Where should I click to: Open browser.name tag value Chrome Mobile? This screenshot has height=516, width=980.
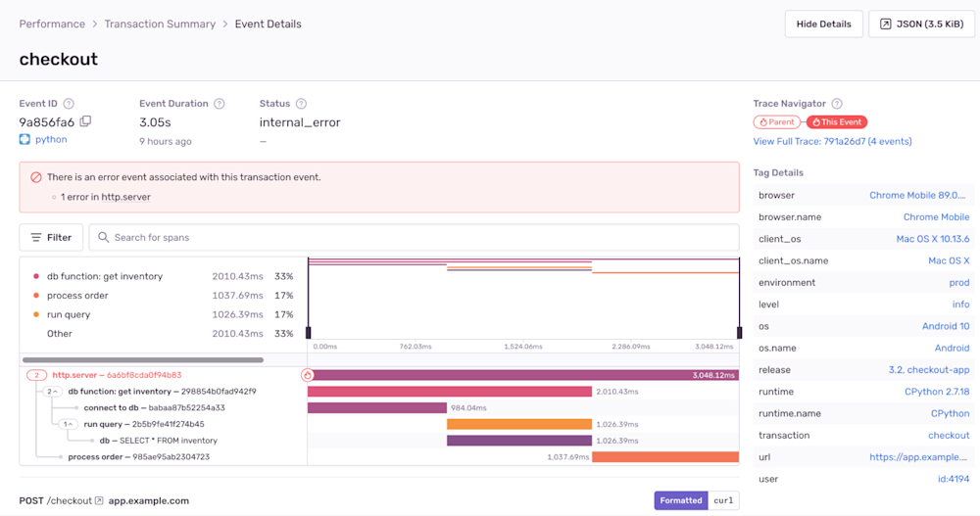(x=936, y=216)
